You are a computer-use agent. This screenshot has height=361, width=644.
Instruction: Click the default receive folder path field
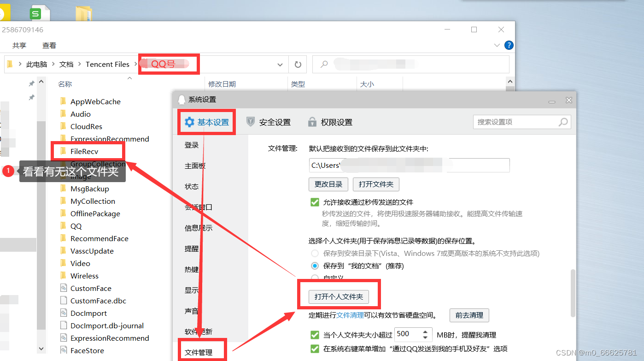(409, 165)
